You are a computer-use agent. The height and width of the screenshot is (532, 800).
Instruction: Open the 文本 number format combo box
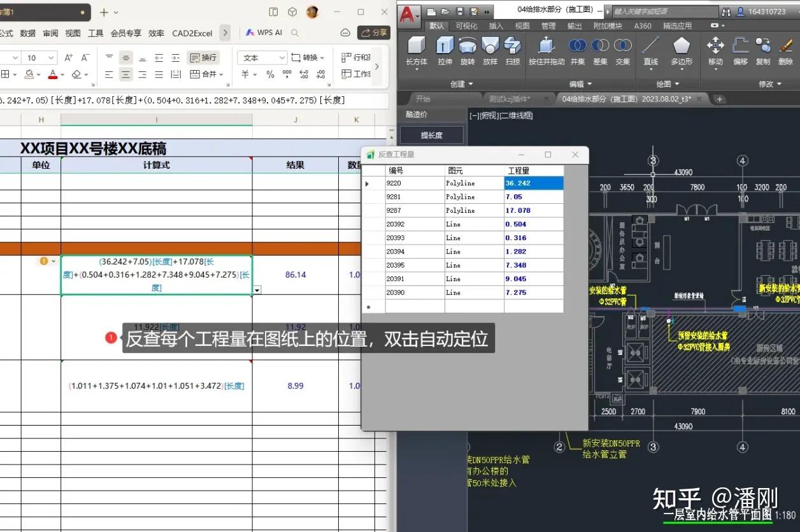tap(261, 57)
